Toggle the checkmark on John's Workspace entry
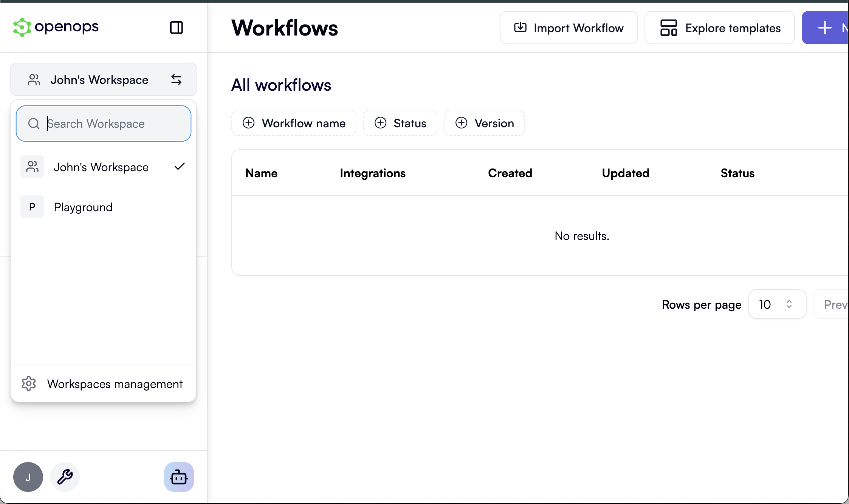Viewport: 849px width, 504px height. click(180, 167)
